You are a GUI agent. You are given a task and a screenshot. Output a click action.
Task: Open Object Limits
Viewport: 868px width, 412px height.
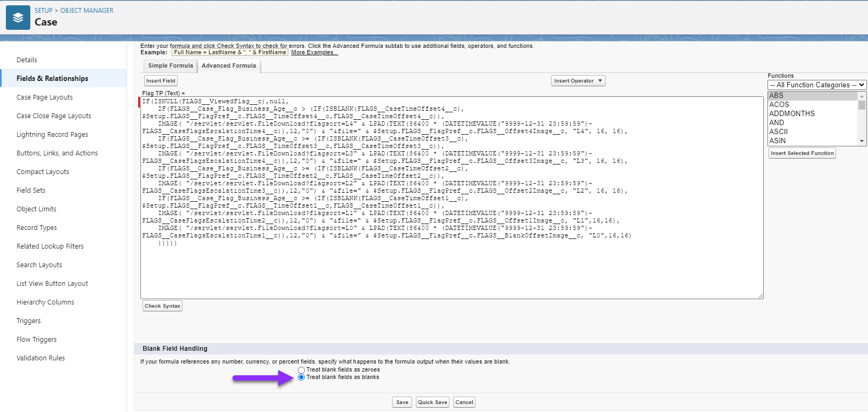(36, 209)
